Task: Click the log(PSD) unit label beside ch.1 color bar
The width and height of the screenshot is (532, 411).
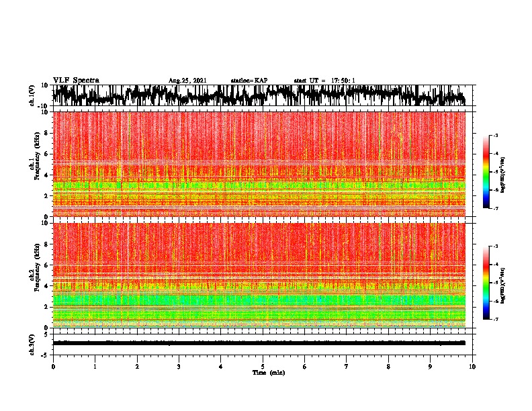Action: tap(503, 175)
